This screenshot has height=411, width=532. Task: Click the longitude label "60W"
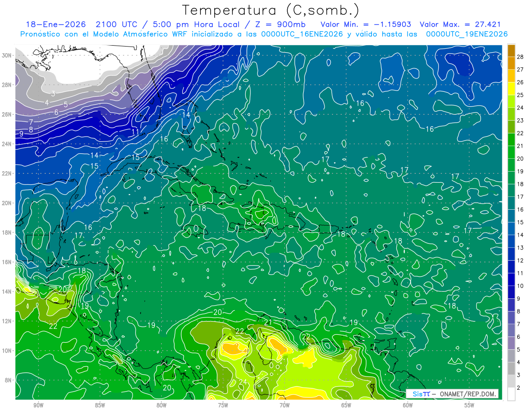[x=408, y=406]
